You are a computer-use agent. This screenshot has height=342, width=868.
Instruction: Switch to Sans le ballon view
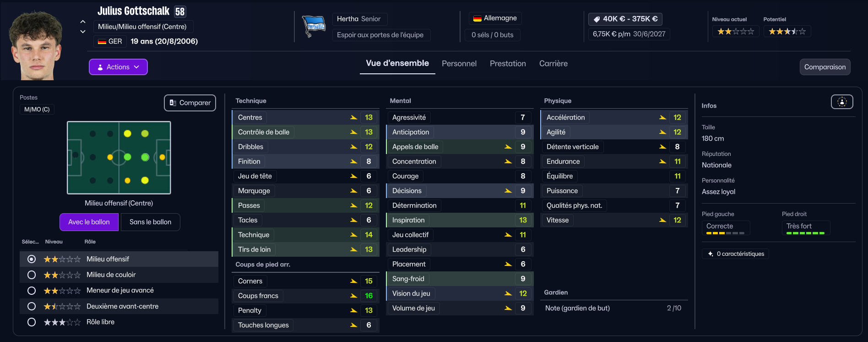150,222
